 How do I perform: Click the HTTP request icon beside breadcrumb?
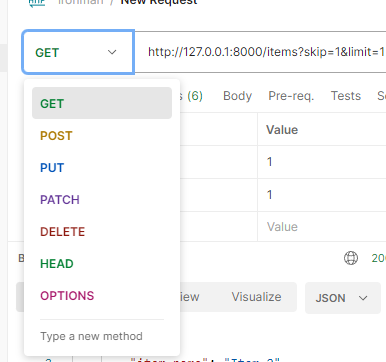[37, 3]
